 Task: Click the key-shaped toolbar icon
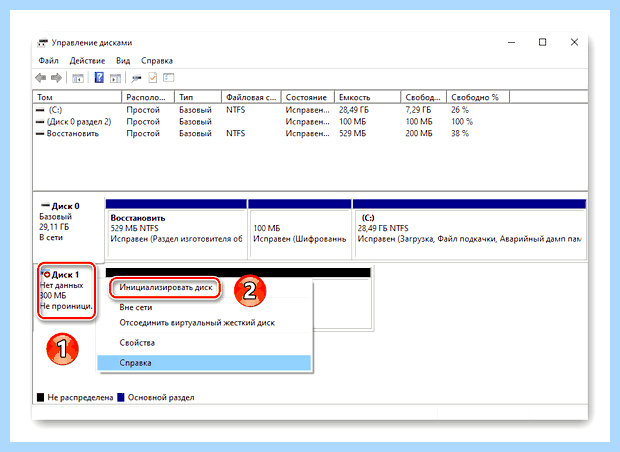click(136, 78)
